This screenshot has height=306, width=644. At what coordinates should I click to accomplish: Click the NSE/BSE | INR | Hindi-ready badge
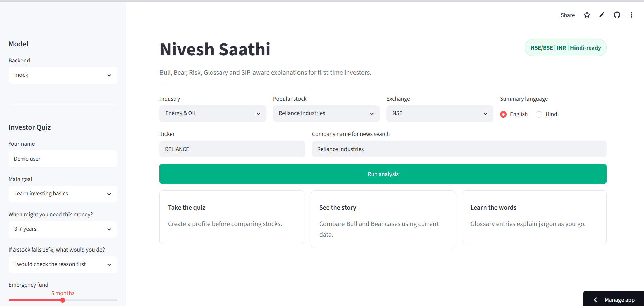[x=565, y=48]
